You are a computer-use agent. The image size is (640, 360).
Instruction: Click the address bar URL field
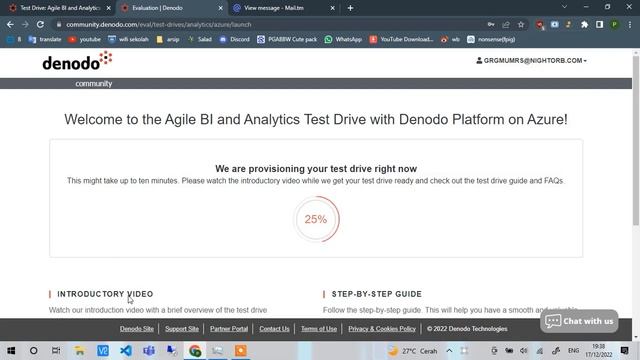[x=269, y=24]
